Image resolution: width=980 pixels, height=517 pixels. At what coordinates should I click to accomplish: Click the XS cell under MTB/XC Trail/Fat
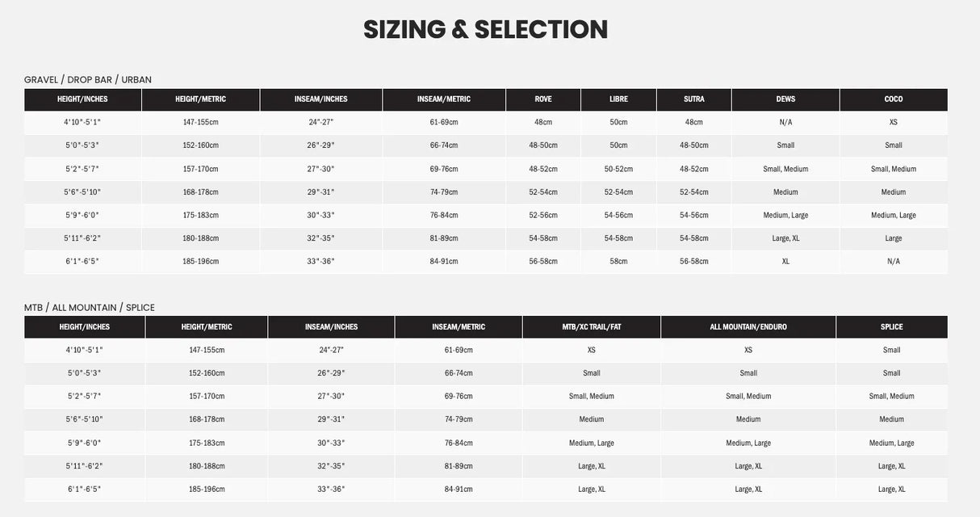point(592,350)
